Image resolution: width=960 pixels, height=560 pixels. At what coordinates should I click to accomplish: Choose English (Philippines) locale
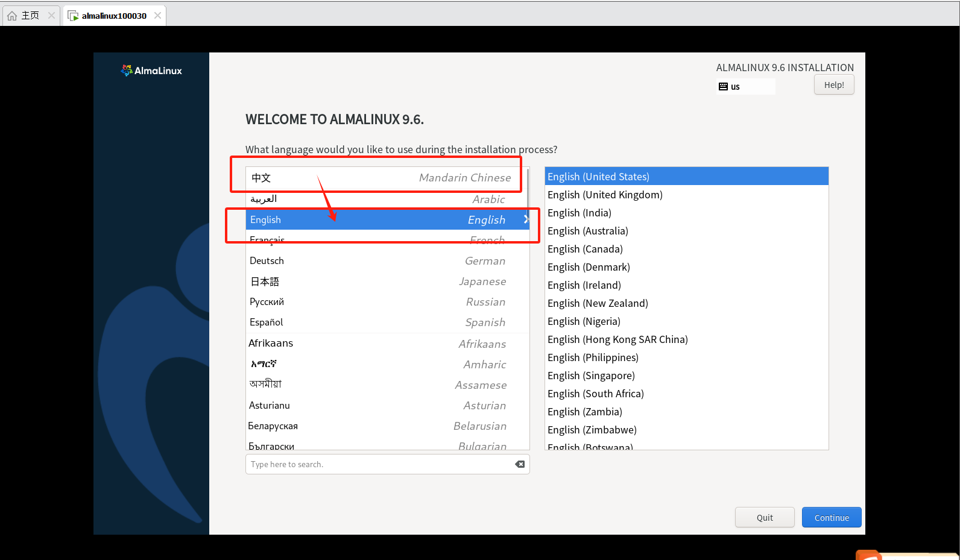pos(686,357)
